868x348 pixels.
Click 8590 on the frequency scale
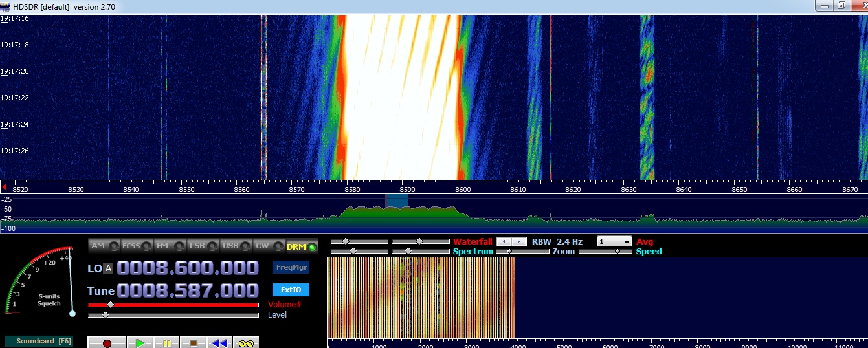tap(407, 190)
